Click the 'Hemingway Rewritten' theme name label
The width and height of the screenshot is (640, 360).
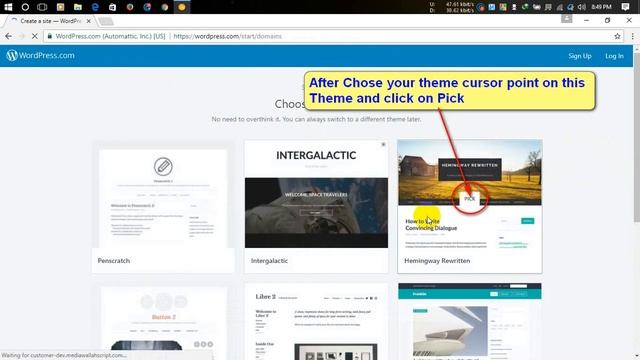click(437, 261)
